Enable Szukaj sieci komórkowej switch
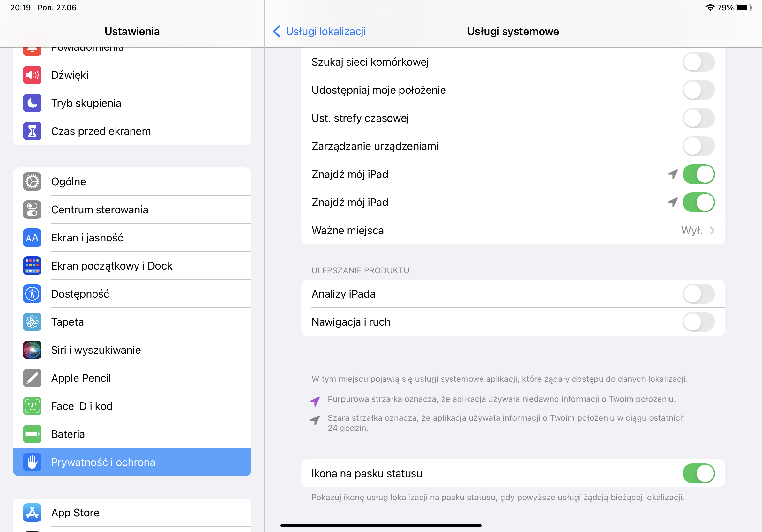The height and width of the screenshot is (532, 762). coord(698,62)
